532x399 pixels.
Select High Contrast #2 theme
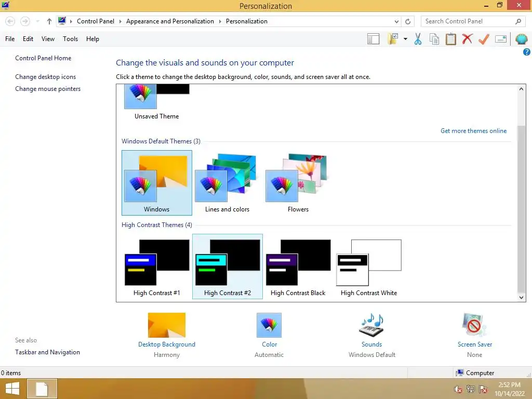coord(228,267)
